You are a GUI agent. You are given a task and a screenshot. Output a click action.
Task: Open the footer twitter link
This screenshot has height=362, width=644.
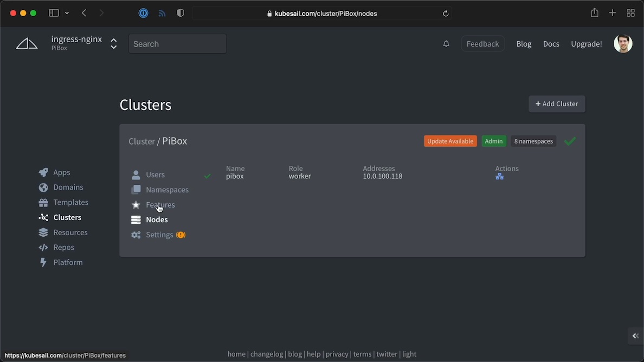coord(387,354)
